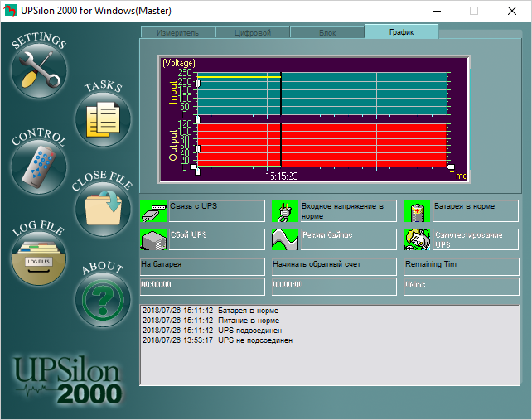Click the UPS fault (Сбой UPS) icon
The width and height of the screenshot is (532, 420).
pos(153,239)
